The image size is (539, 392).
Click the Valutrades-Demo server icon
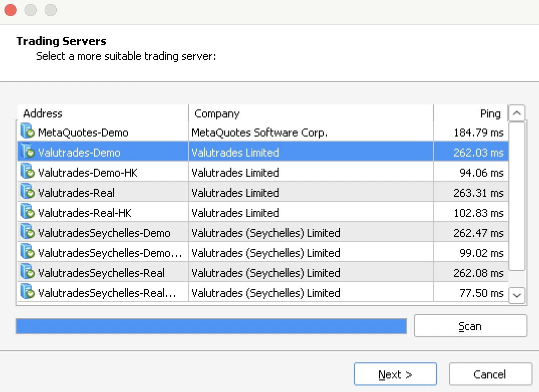tap(27, 152)
